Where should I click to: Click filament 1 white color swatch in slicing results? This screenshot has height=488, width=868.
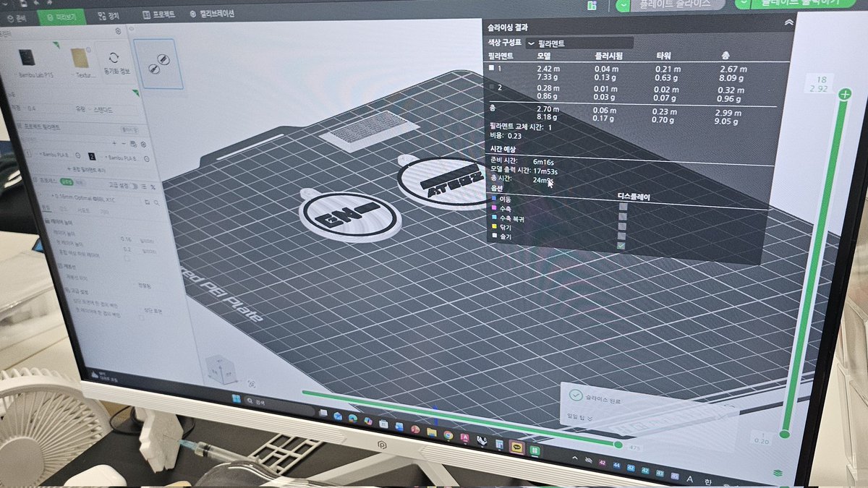tap(492, 68)
